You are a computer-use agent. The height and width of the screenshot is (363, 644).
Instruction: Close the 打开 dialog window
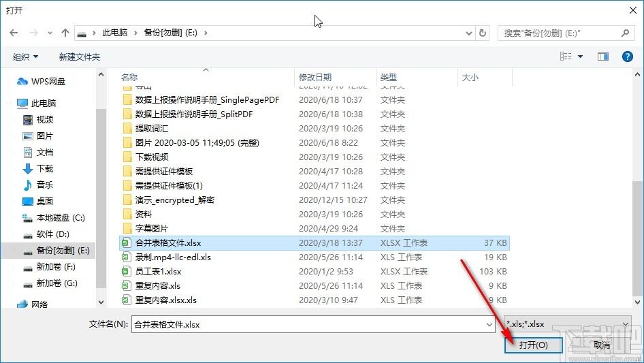pyautogui.click(x=633, y=10)
